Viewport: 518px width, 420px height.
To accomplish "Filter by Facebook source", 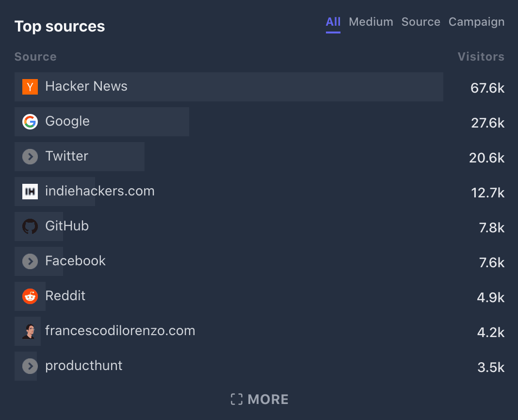I will tap(75, 261).
